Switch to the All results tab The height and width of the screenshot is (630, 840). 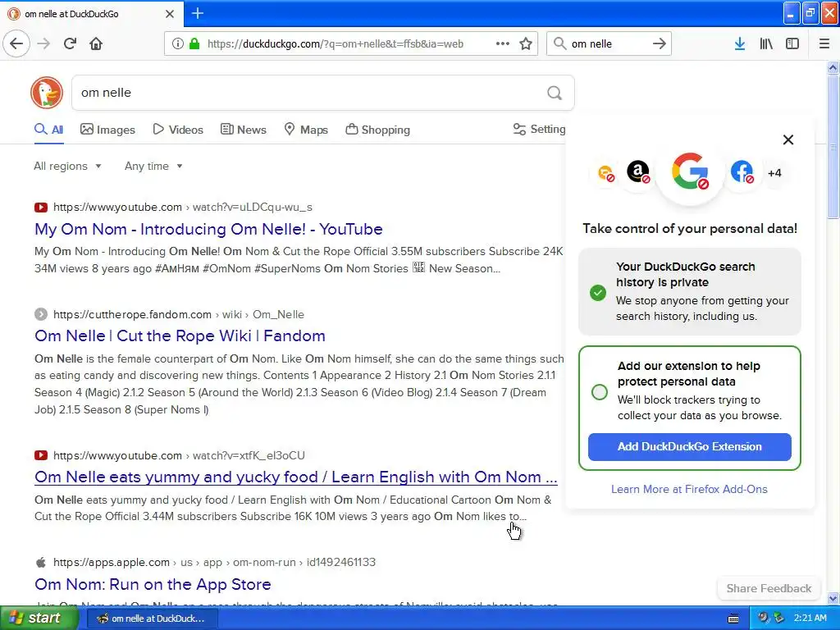point(48,129)
